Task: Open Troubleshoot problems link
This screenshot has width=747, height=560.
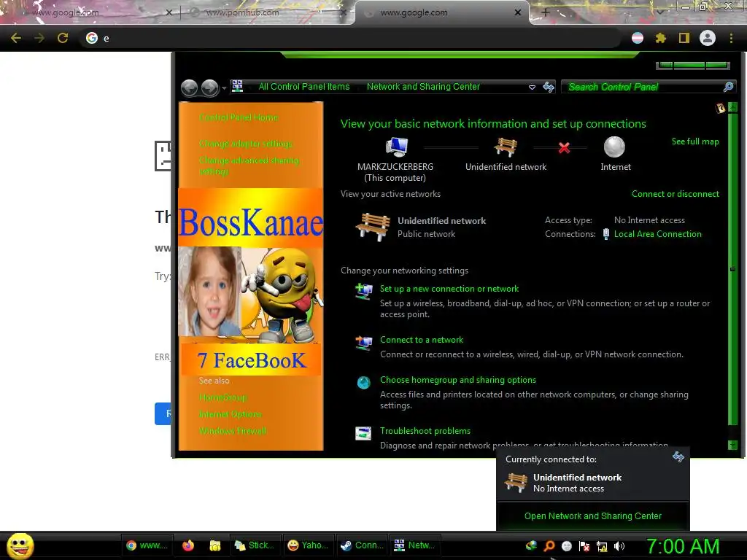Action: pos(425,430)
